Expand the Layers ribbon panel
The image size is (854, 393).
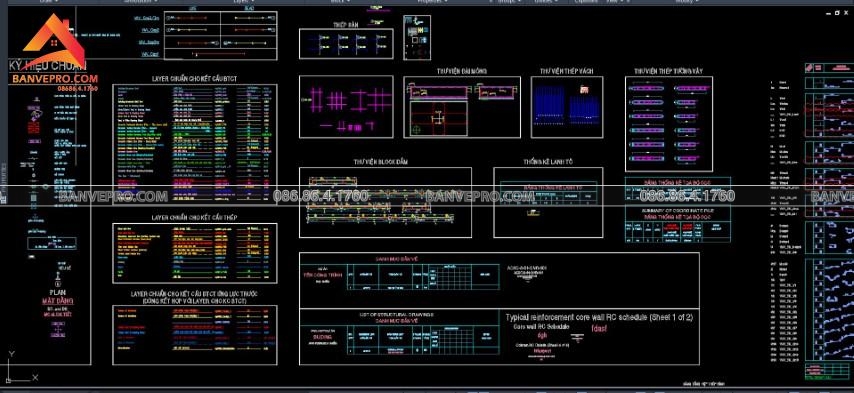coord(243,2)
